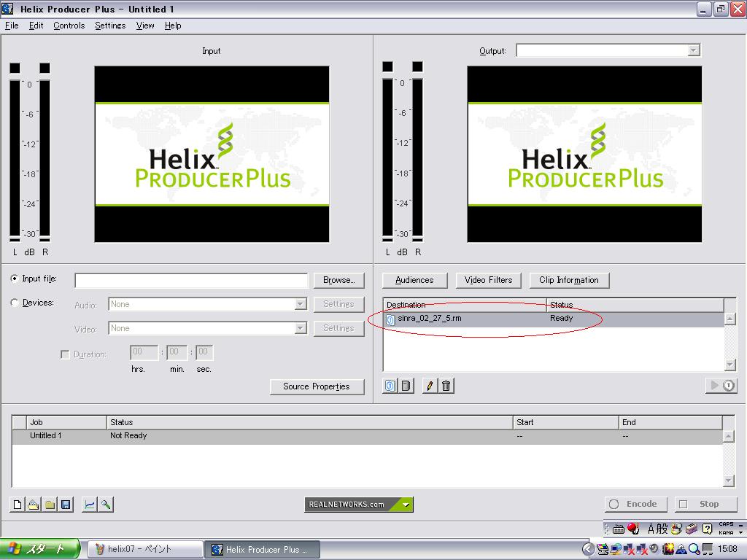Image resolution: width=747 pixels, height=560 pixels.
Task: Open the IME tools toolbox icon
Action: coord(692,529)
